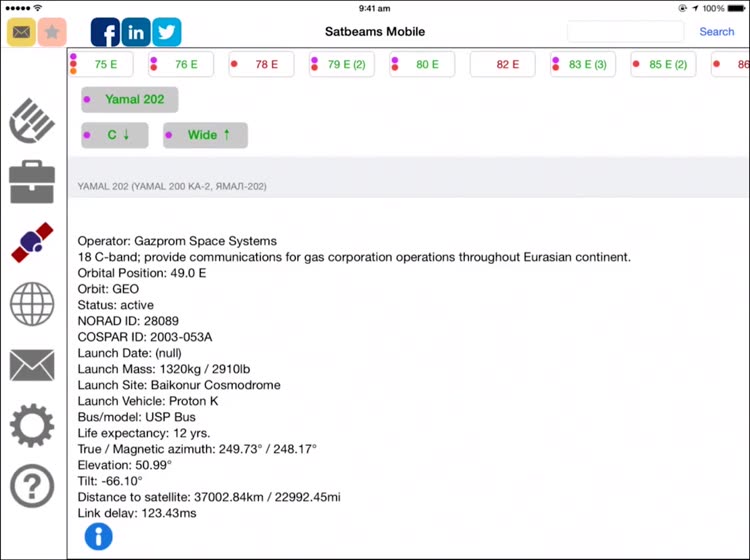The image size is (750, 560).
Task: Click the YAMAL 202 section header text
Action: pyautogui.click(x=172, y=186)
